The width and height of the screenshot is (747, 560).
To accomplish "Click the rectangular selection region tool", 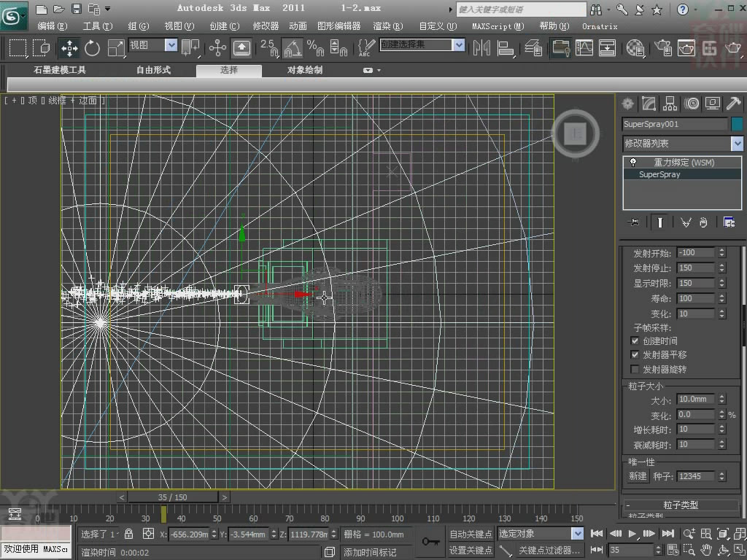I will click(x=18, y=48).
